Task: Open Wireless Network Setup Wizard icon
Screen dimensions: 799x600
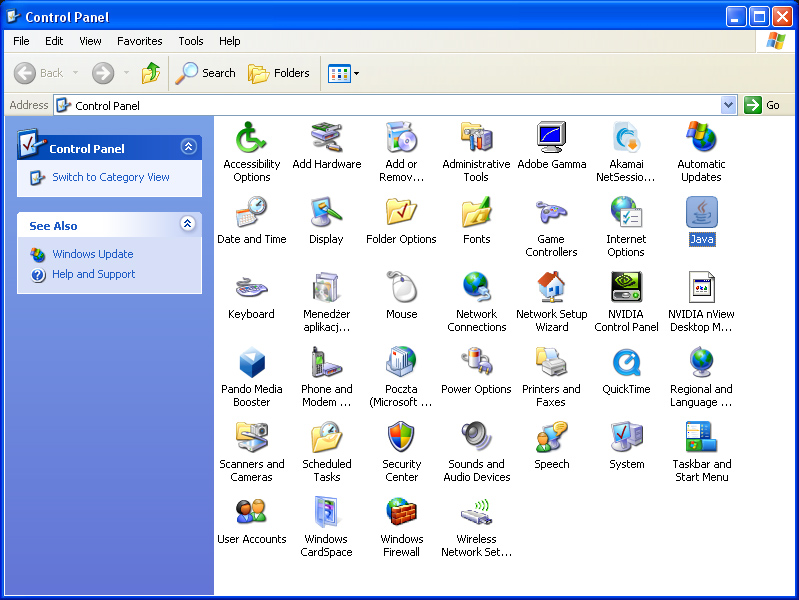Action: pyautogui.click(x=476, y=512)
